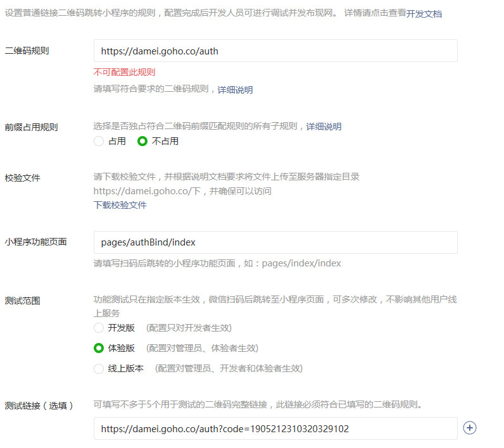
Task: Click the 小程序功能页面 label
Action: point(35,242)
